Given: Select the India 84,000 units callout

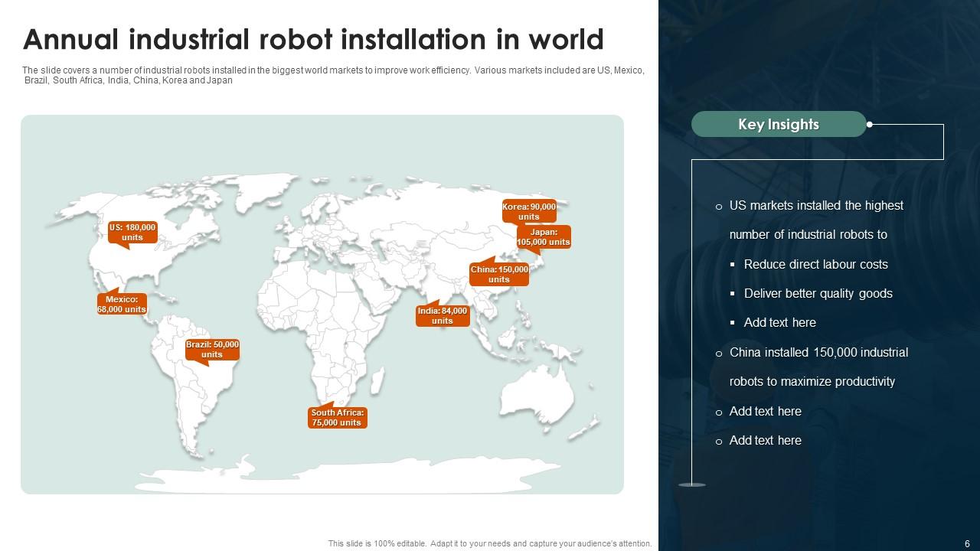Looking at the screenshot, I should point(443,315).
